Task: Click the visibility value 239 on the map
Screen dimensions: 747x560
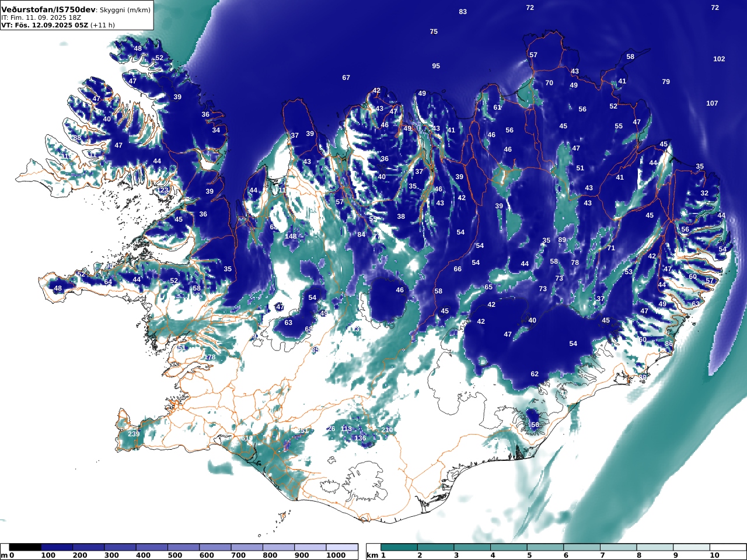Action: point(134,434)
